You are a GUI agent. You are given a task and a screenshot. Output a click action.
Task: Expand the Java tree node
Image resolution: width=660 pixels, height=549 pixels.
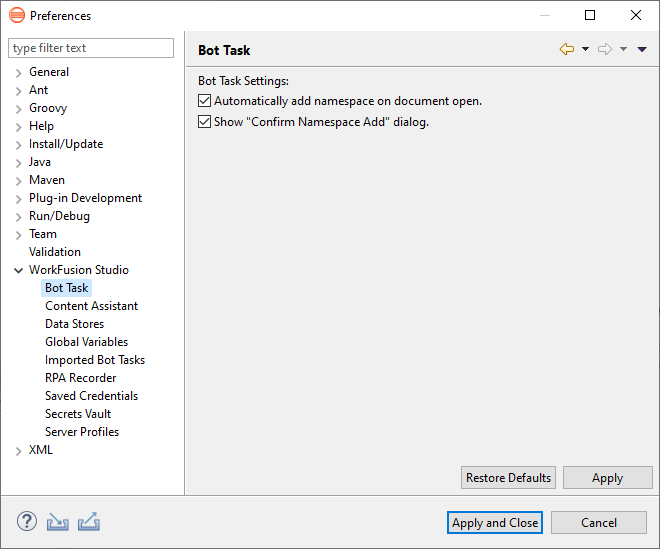[x=18, y=163]
